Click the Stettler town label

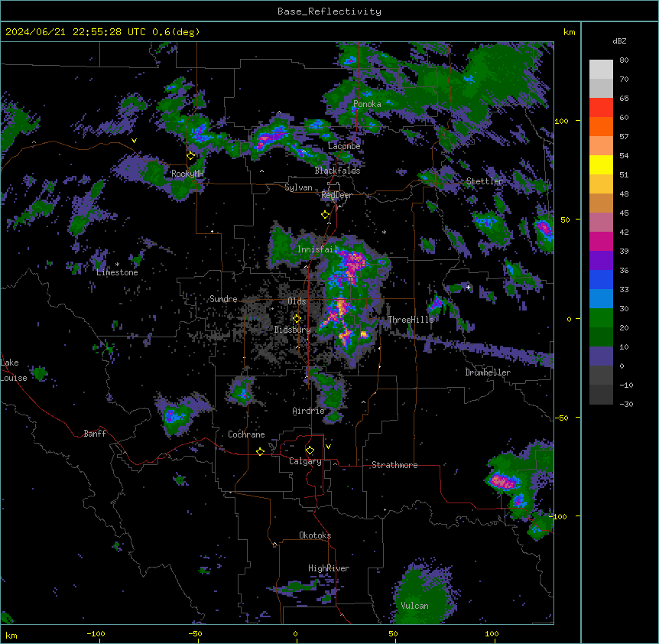point(485,181)
